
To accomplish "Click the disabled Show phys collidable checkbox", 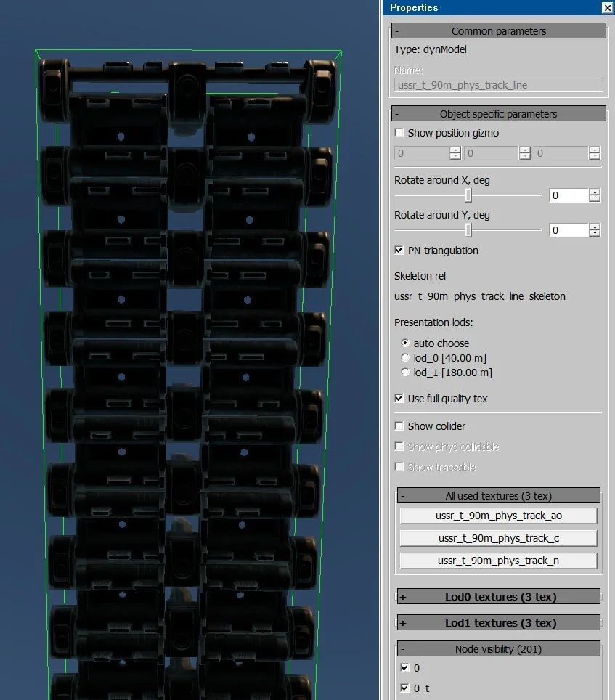I will tap(399, 447).
